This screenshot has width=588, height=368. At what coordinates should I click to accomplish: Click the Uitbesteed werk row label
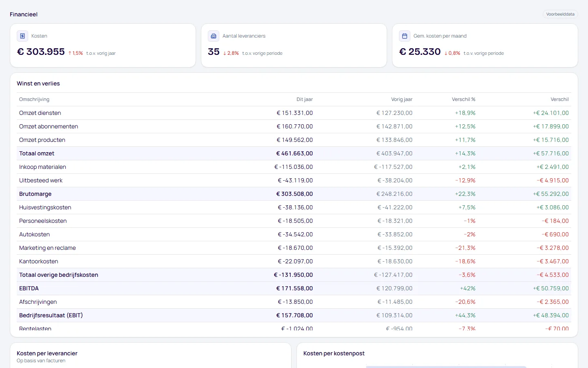[41, 180]
